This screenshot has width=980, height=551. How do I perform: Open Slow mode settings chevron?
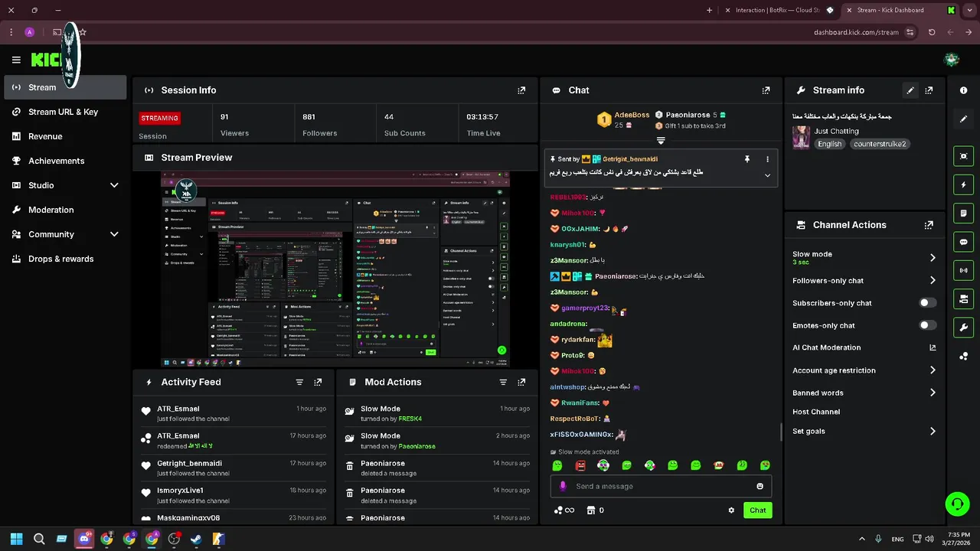pos(933,258)
